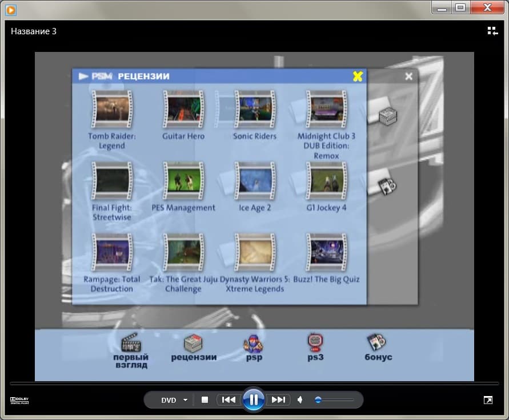
Task: Click the G1 Jockey 4 title text
Action: pyautogui.click(x=326, y=208)
